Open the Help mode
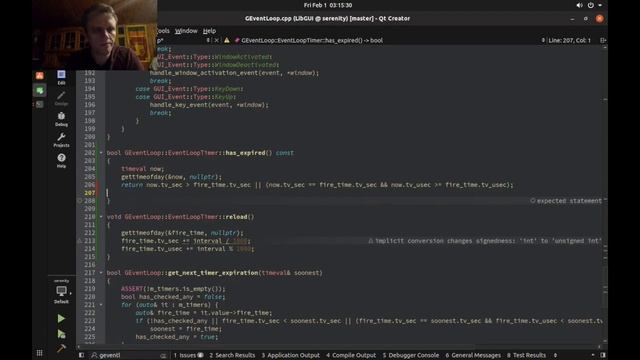640x360 pixels. pos(61,160)
